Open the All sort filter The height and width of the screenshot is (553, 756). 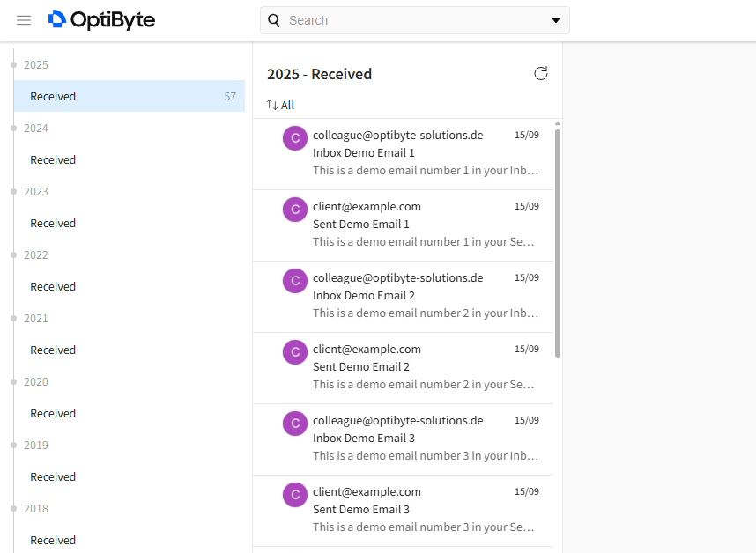coord(280,105)
